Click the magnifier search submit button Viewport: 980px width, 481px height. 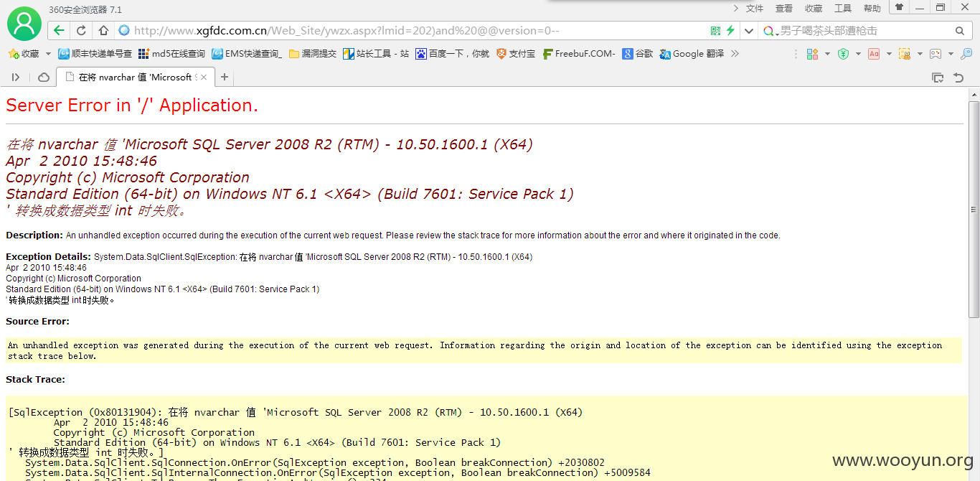[960, 31]
